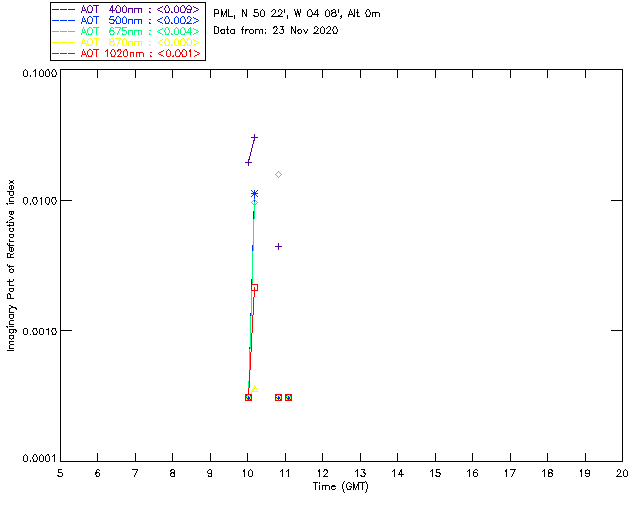The image size is (640, 512).
Task: Click the purple plus marker at time 10.0
Action: [x=248, y=163]
